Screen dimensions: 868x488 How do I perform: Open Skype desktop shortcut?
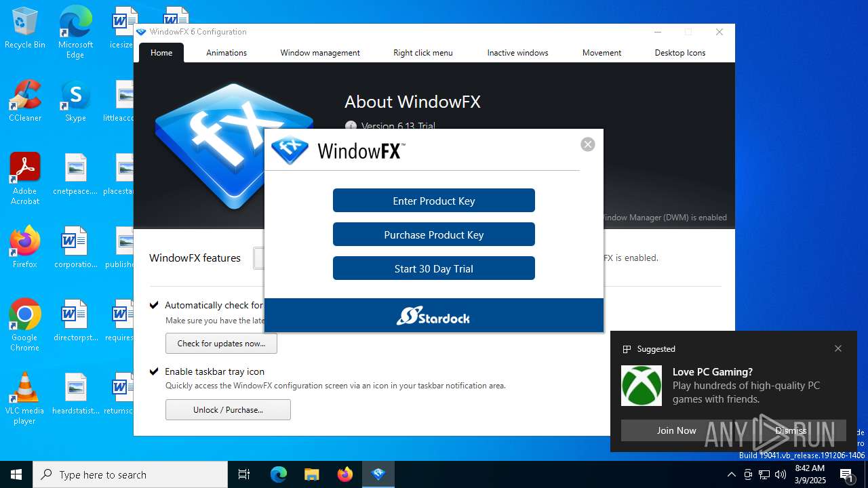click(x=75, y=102)
